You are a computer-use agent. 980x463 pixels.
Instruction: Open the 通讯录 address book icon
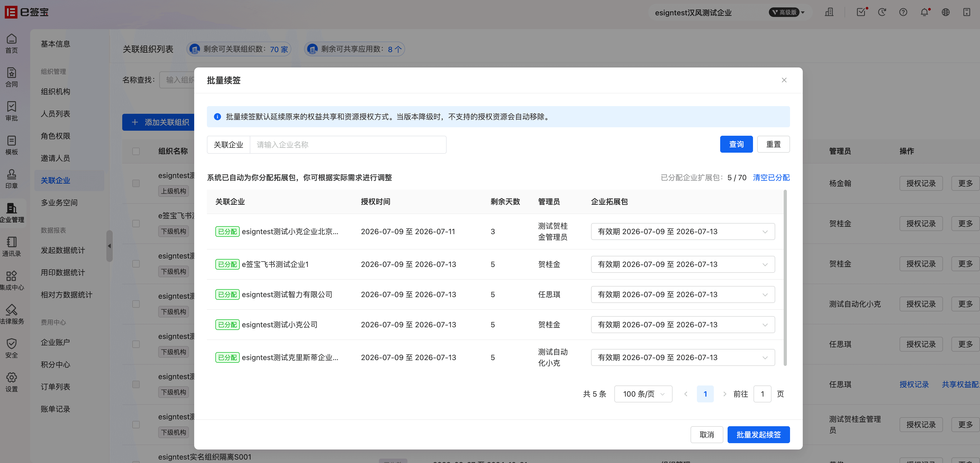coord(11,247)
